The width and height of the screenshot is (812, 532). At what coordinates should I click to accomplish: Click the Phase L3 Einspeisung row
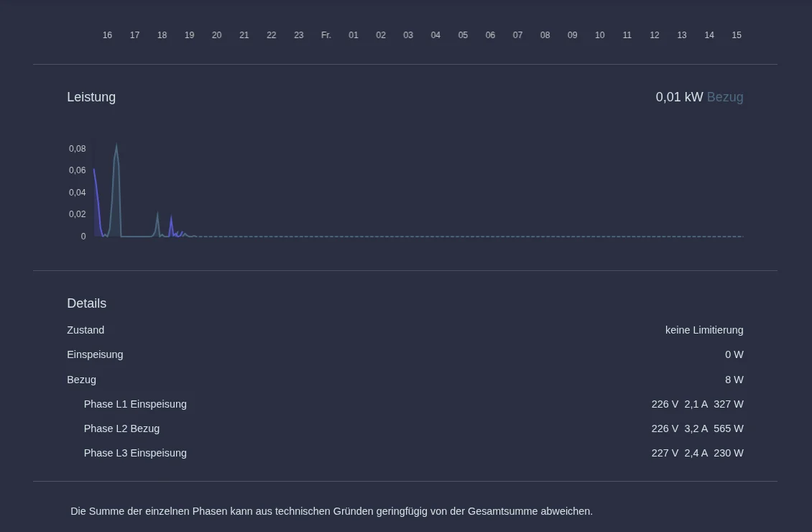405,453
